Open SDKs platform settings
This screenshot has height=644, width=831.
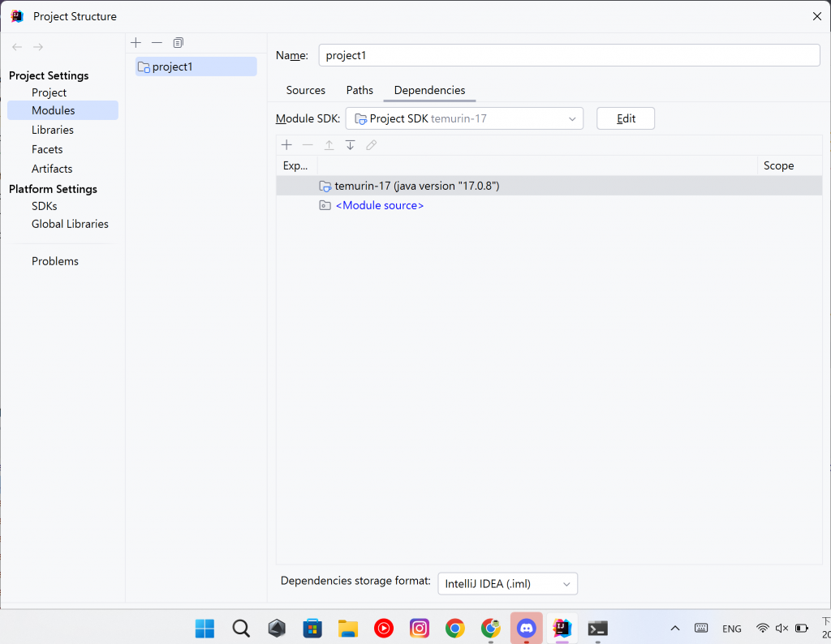(44, 207)
